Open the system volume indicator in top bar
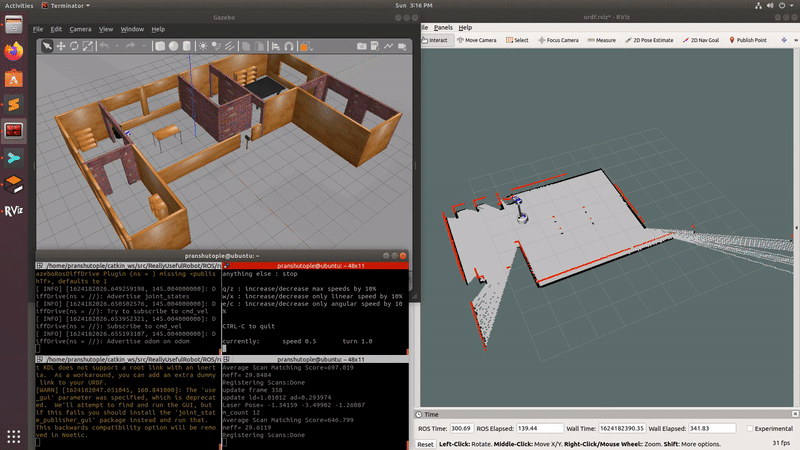 pyautogui.click(x=770, y=6)
